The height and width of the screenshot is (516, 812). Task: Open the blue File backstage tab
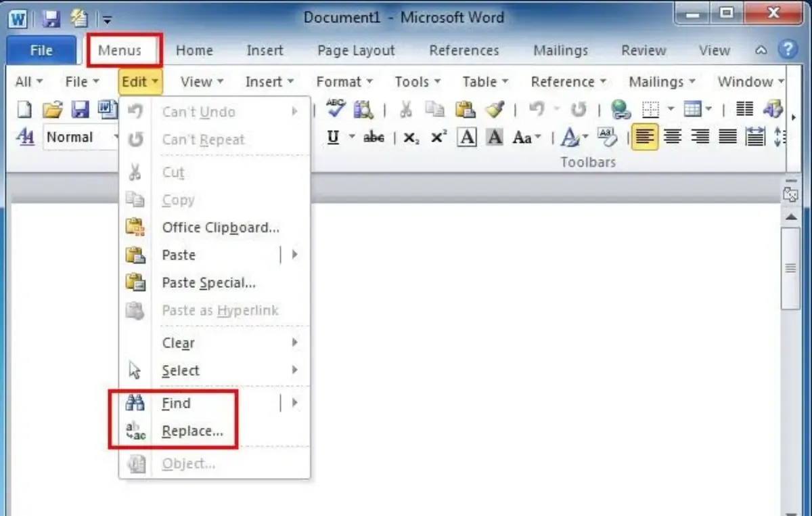click(41, 50)
